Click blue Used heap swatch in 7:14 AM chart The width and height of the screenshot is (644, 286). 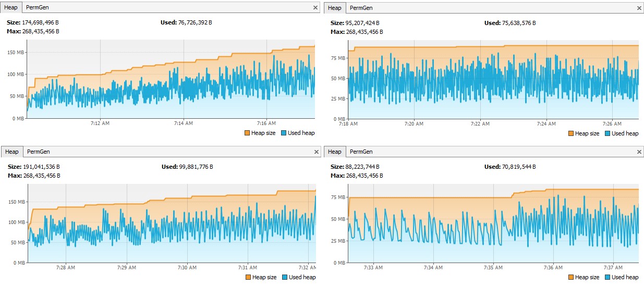point(284,133)
